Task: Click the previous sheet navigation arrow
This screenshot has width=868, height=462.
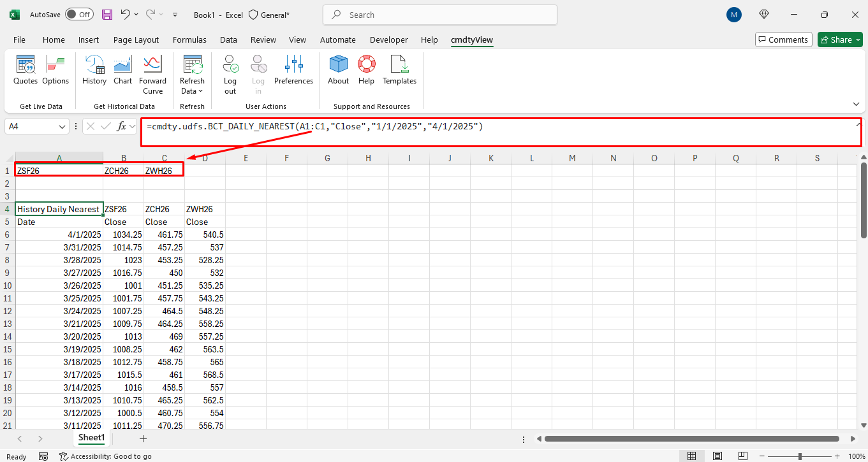Action: (x=20, y=438)
